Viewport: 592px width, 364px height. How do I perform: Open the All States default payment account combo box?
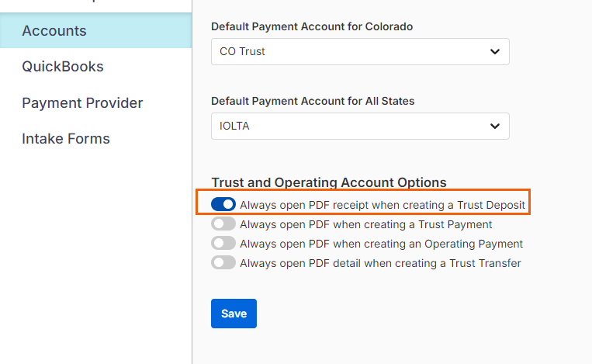[x=360, y=126]
